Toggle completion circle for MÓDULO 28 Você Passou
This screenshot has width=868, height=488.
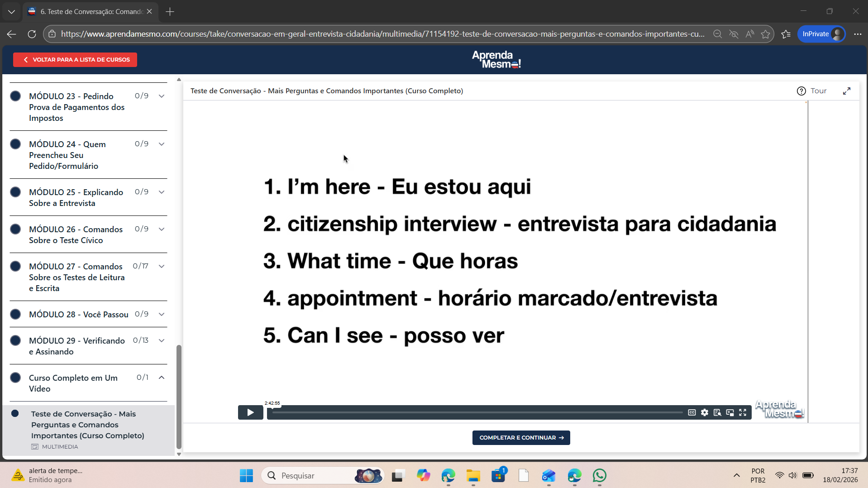pos(15,314)
